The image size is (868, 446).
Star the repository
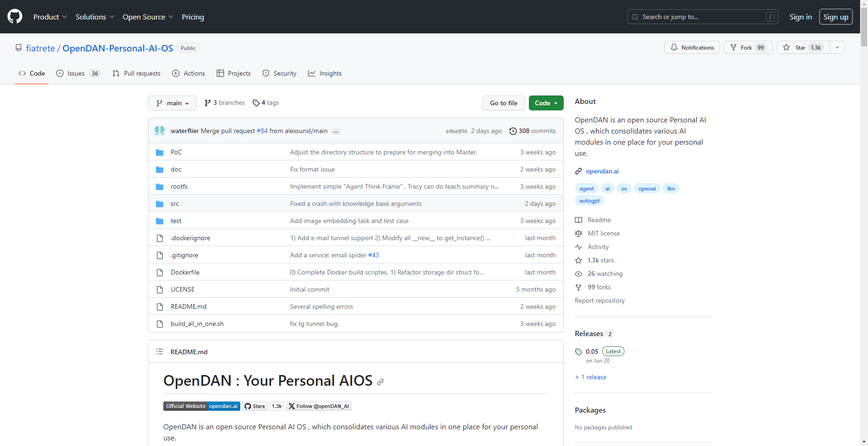coord(803,47)
